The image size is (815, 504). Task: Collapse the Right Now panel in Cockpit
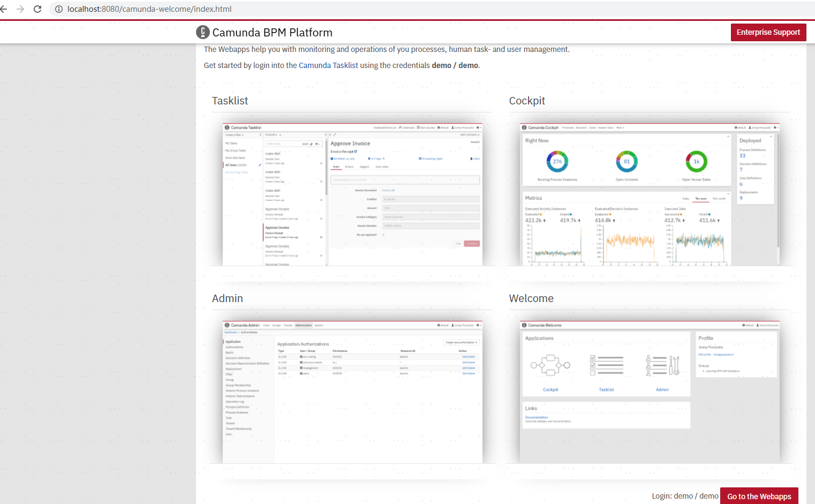(728, 137)
